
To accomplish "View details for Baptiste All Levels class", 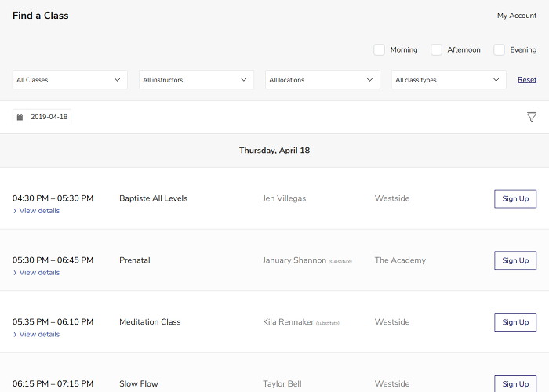I will click(x=36, y=211).
